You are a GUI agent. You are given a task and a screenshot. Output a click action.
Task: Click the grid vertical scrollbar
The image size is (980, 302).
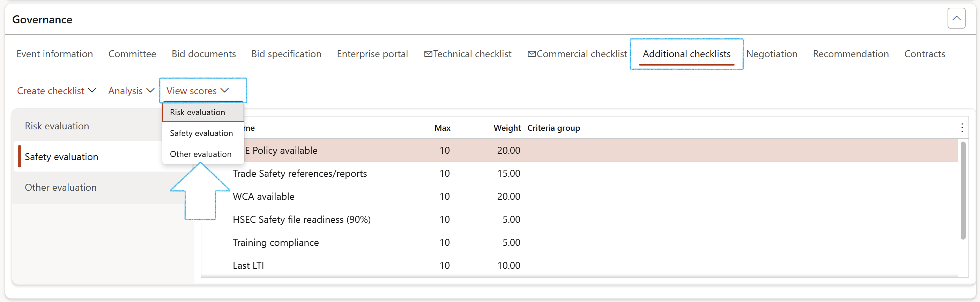(x=963, y=190)
